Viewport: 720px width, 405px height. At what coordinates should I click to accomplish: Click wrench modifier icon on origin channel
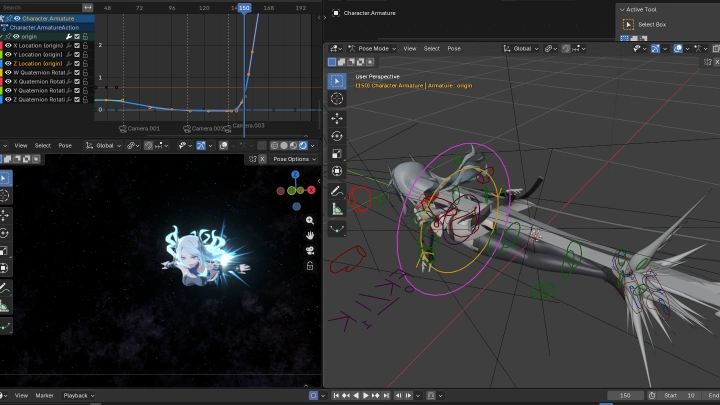click(x=69, y=36)
